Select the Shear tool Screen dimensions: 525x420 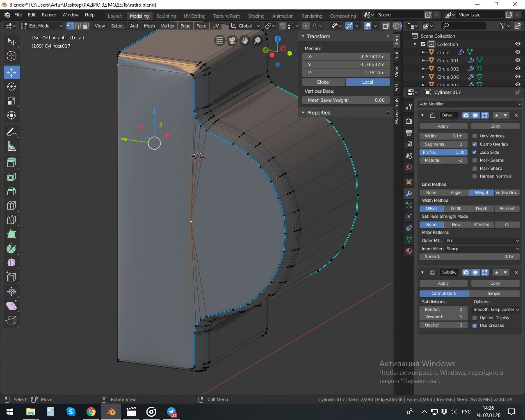point(11,306)
